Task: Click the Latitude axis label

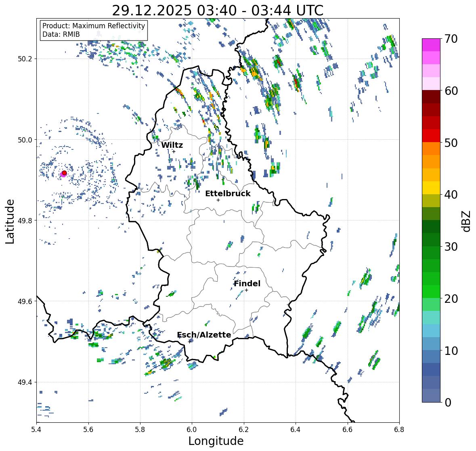Action: (x=10, y=221)
